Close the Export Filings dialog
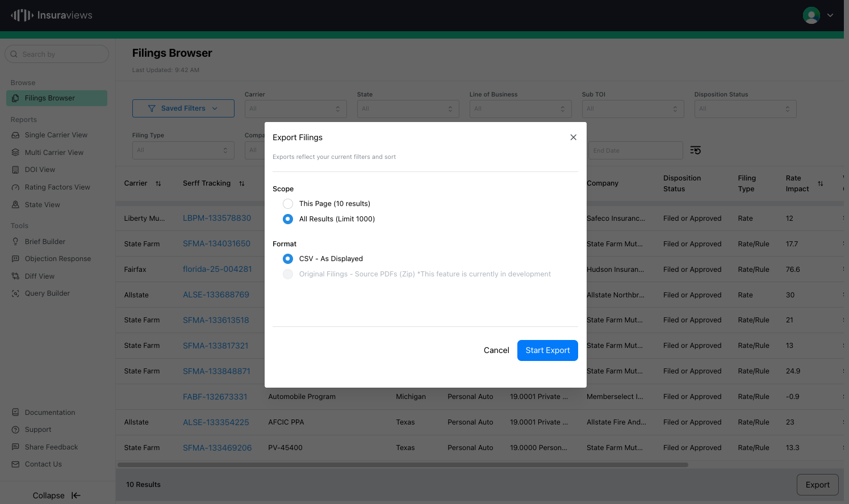Image resolution: width=849 pixels, height=504 pixels. click(574, 137)
